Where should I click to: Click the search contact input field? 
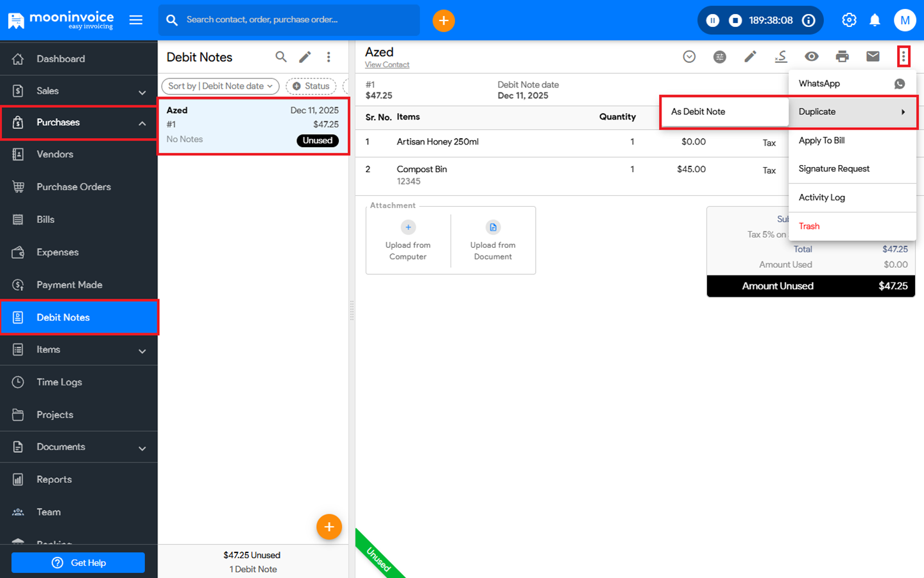295,20
